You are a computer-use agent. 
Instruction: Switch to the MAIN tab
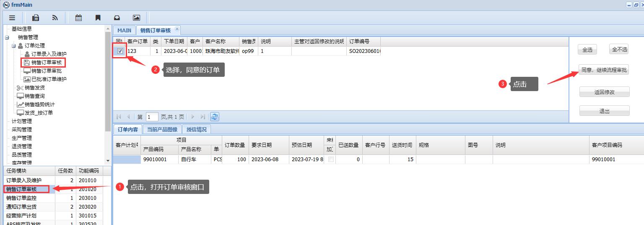tap(124, 30)
